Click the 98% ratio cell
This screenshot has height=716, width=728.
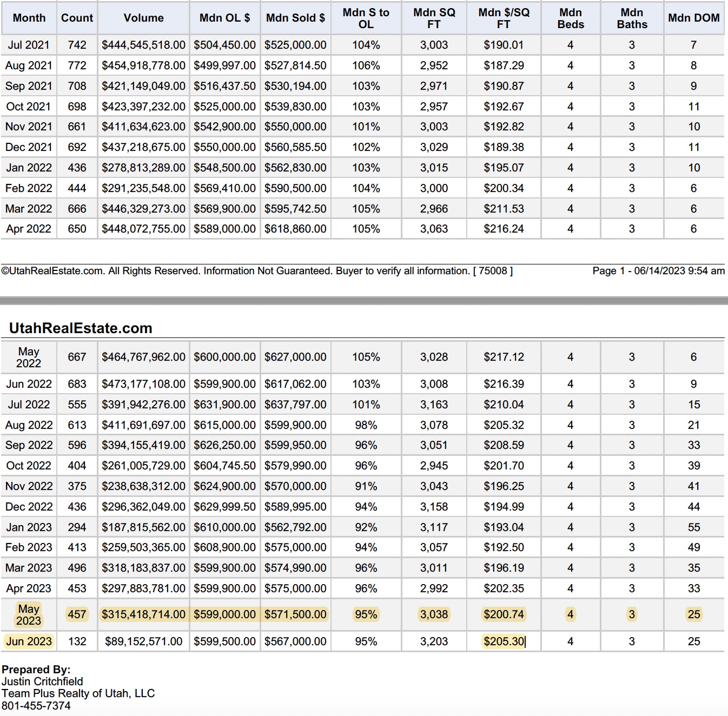366,425
